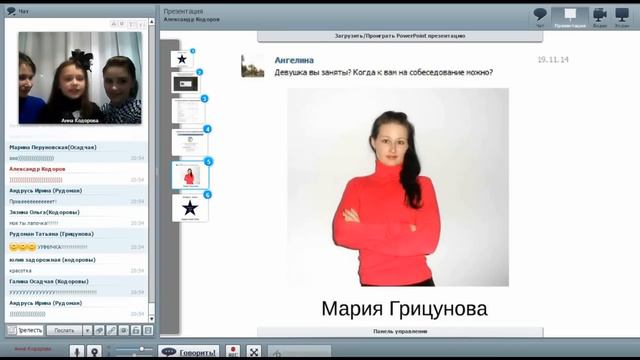Click the emoticon box left of chat input
The image size is (640, 360).
12,330
